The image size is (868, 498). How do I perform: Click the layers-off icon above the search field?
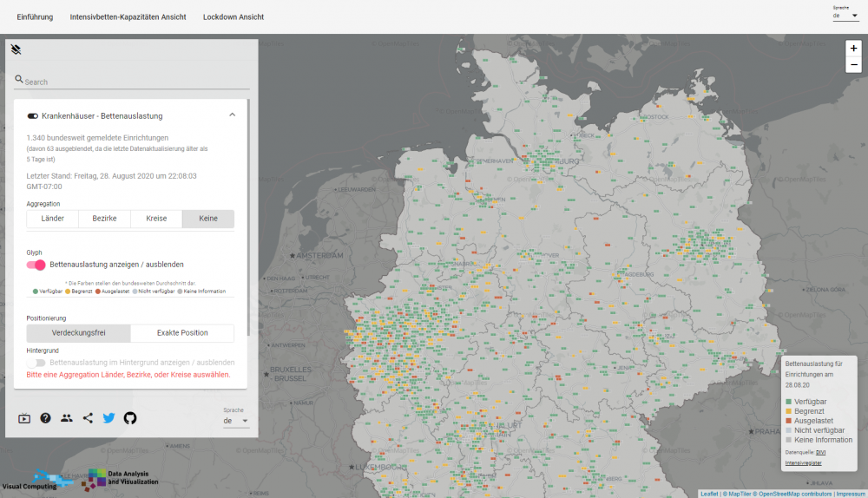(x=16, y=49)
